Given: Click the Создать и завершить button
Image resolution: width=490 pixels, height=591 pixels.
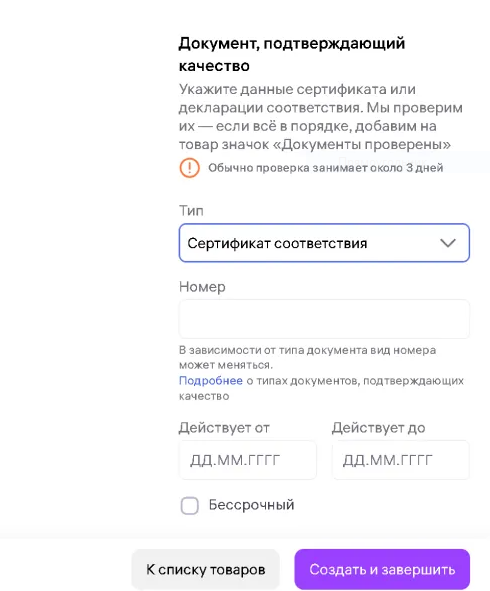Looking at the screenshot, I should click(x=382, y=569).
